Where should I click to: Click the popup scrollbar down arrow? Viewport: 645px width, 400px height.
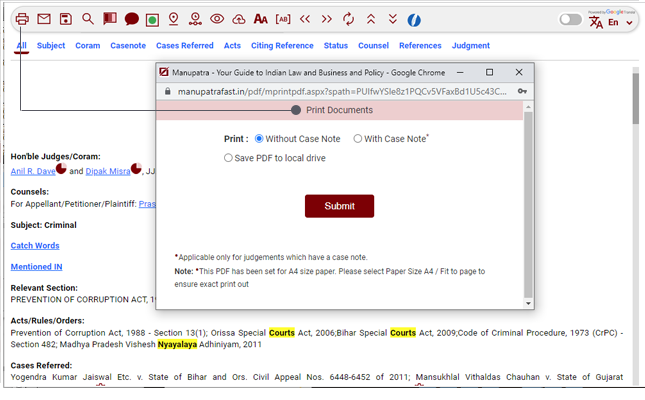(x=528, y=304)
